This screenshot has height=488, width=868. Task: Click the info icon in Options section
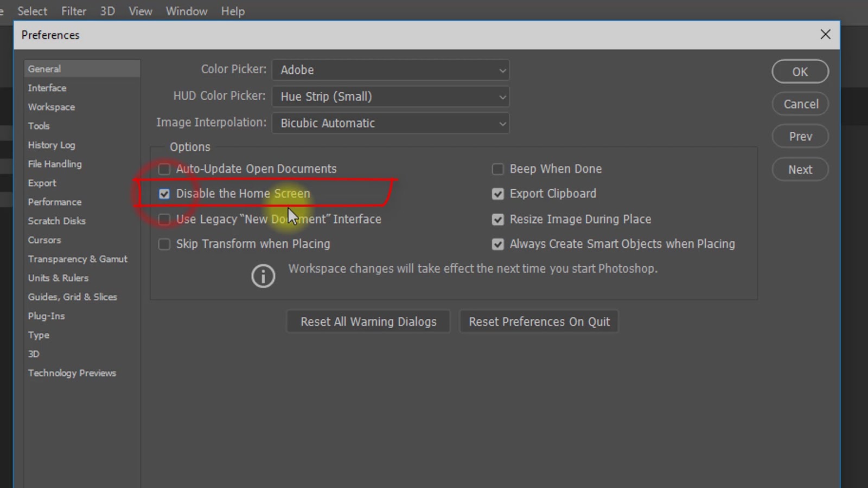pos(263,276)
